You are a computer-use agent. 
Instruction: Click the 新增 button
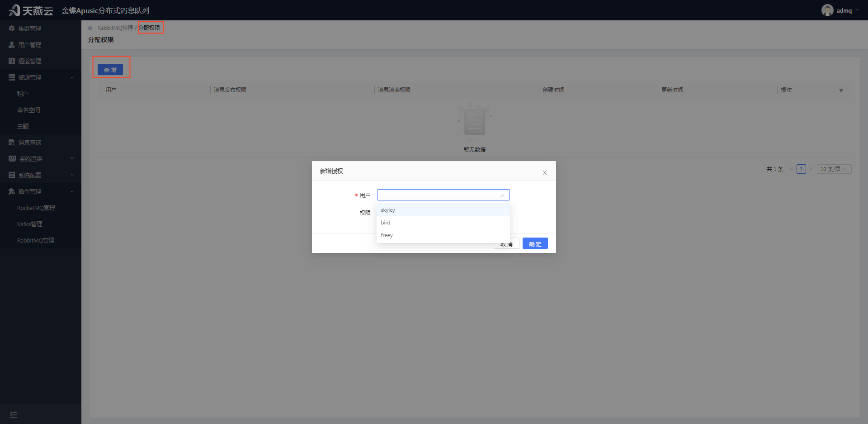click(x=110, y=70)
